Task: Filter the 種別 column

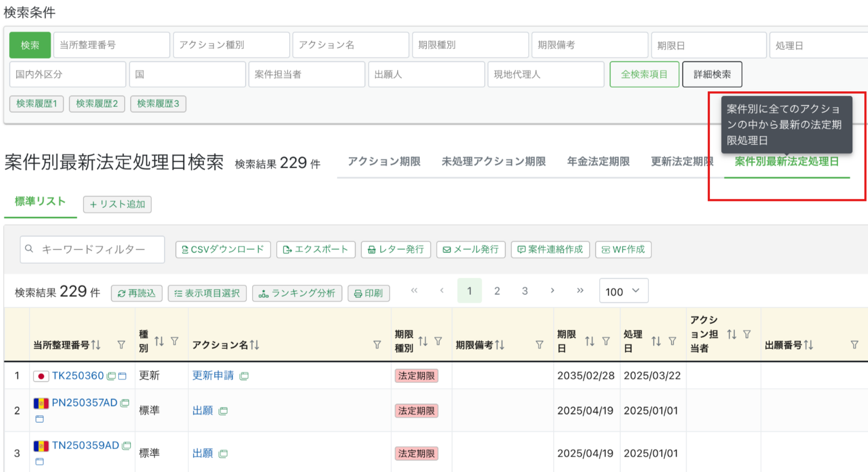Action: coord(175,341)
